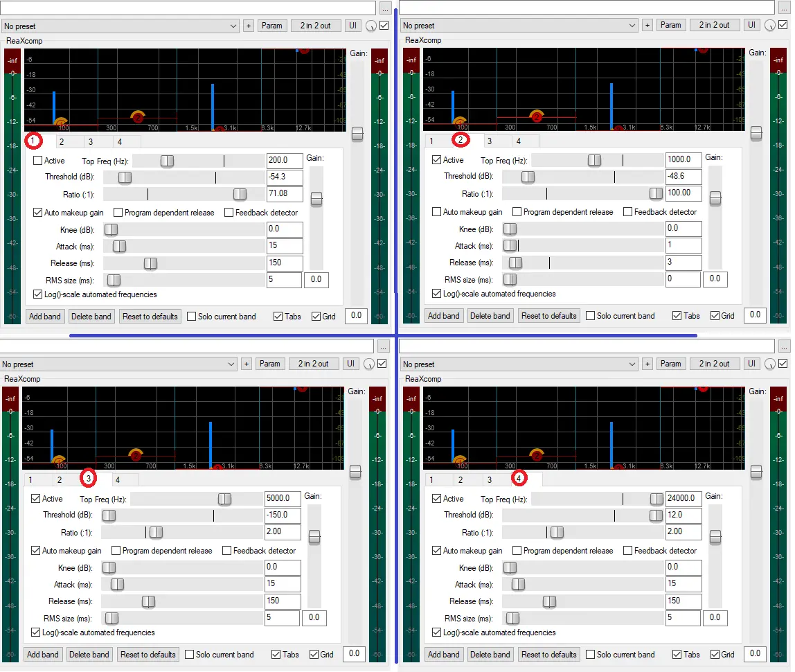Select tab 1 in the band 4 panel
The height and width of the screenshot is (672, 795).
pyautogui.click(x=431, y=480)
